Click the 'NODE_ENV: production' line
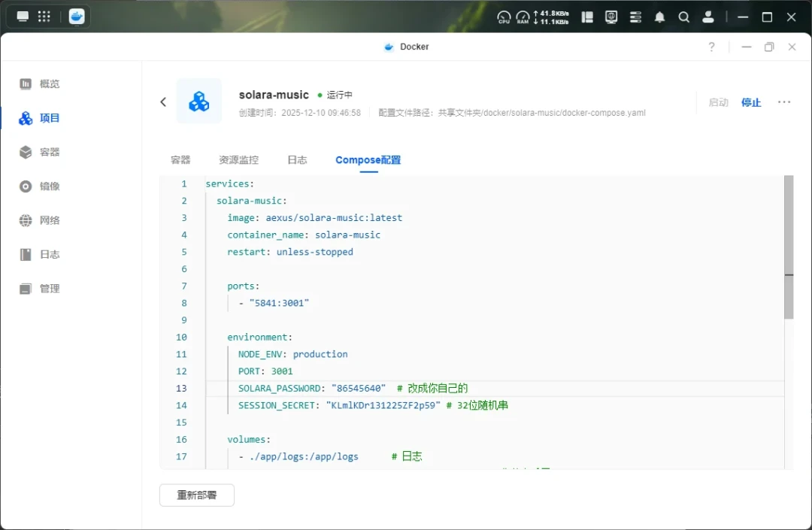812x530 pixels. click(x=292, y=355)
